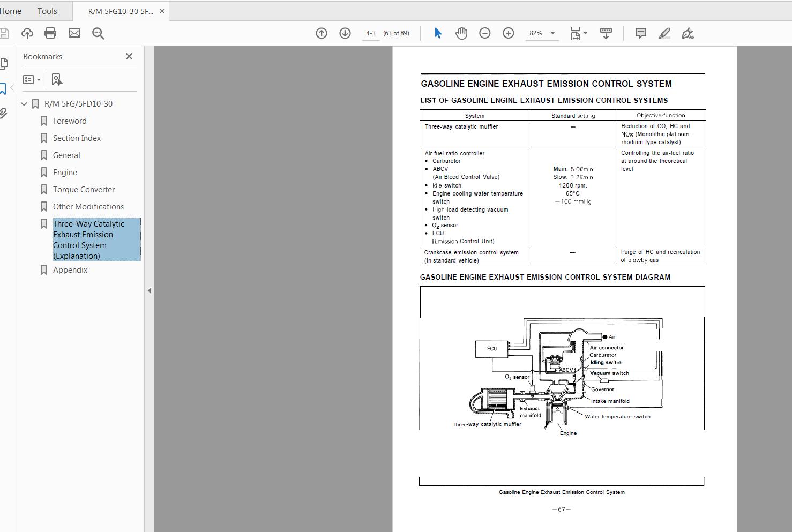Activate the hand pan tool
This screenshot has height=532, width=792.
(461, 33)
